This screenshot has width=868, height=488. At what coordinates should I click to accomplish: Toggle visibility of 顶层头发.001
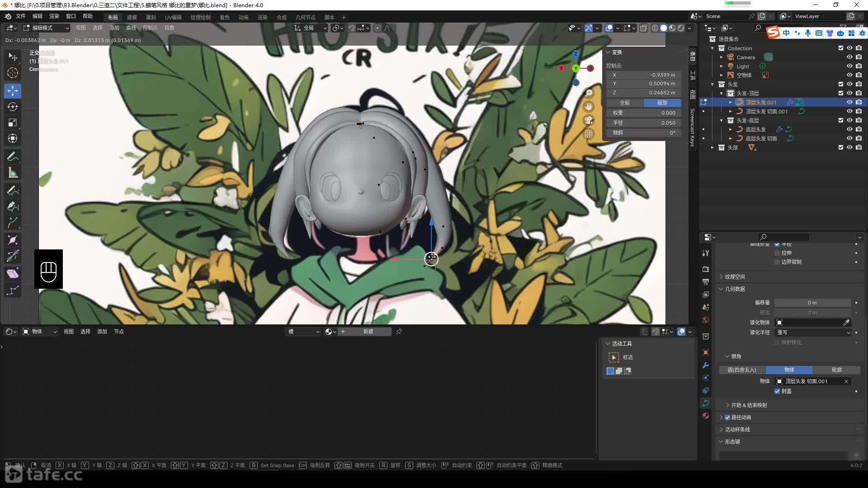(849, 102)
